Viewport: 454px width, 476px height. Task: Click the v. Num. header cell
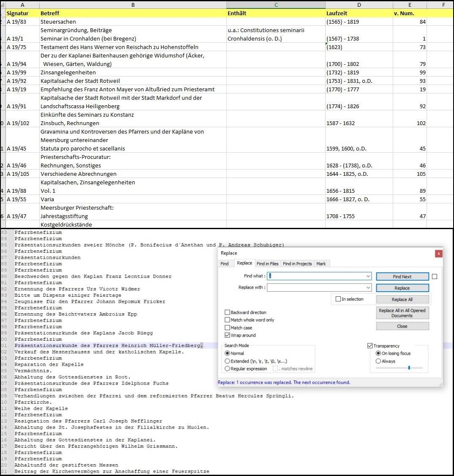point(410,14)
